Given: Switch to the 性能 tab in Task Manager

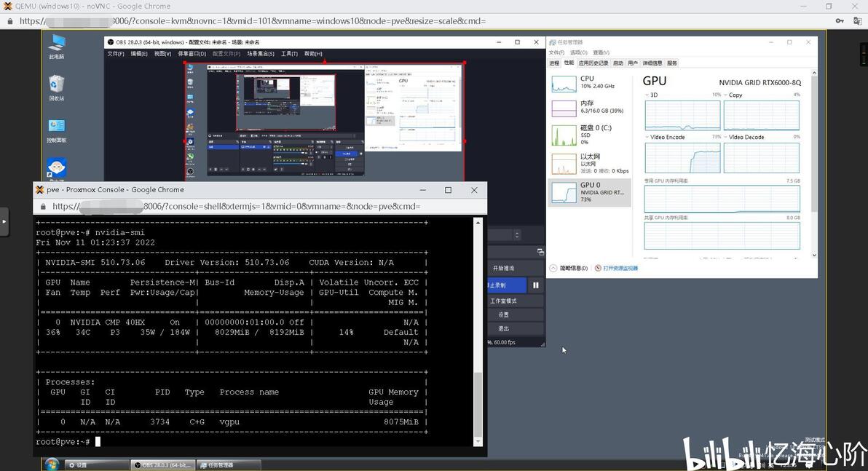Looking at the screenshot, I should point(569,63).
